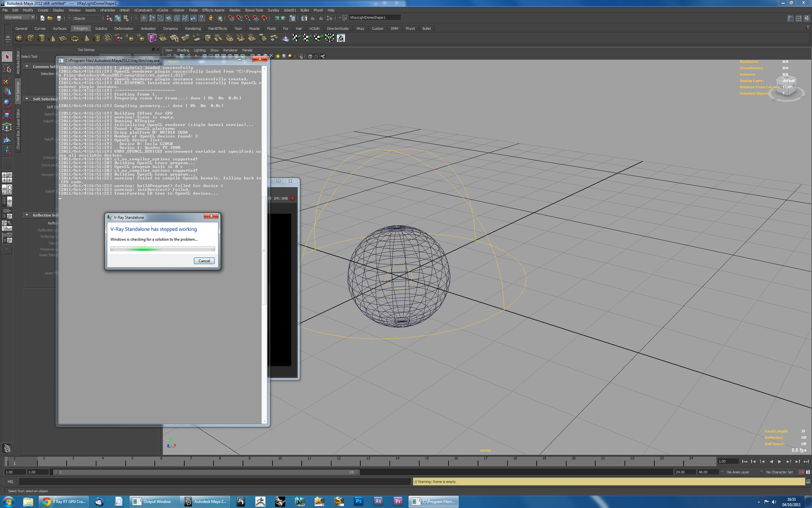Create a polygon torus from the shelf
The image size is (812, 508).
point(75,38)
